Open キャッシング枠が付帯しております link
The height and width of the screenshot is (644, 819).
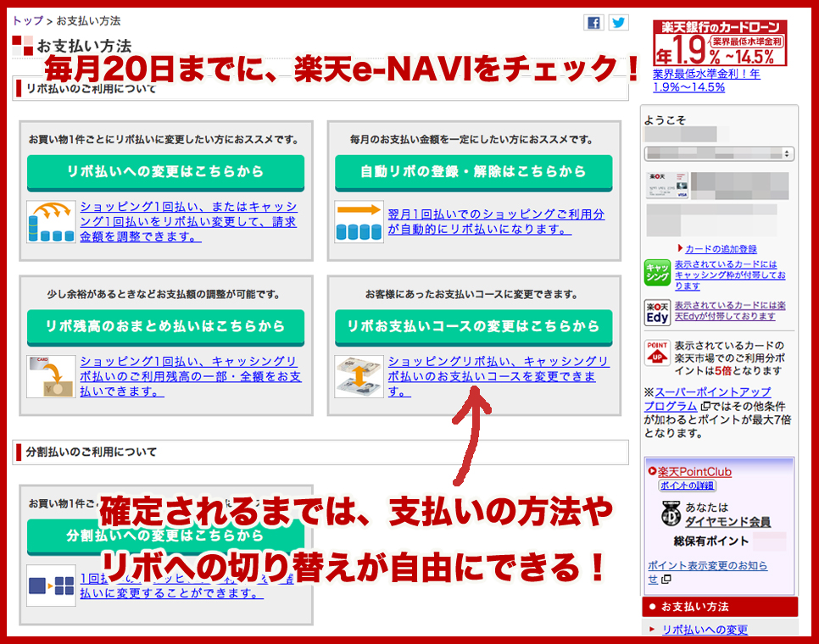[730, 275]
